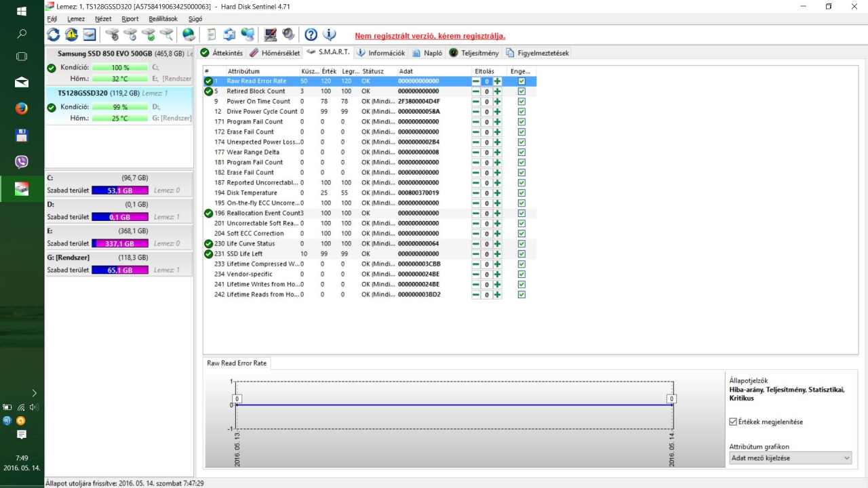Toggle enable checkbox for Raw Read Error Rate
The width and height of the screenshot is (868, 488).
coord(521,81)
